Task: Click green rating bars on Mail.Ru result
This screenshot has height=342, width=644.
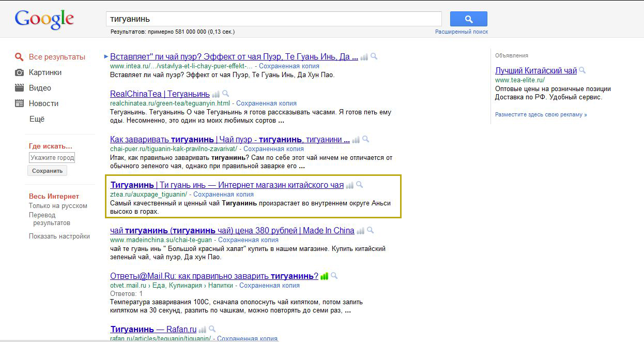Action: click(x=324, y=276)
